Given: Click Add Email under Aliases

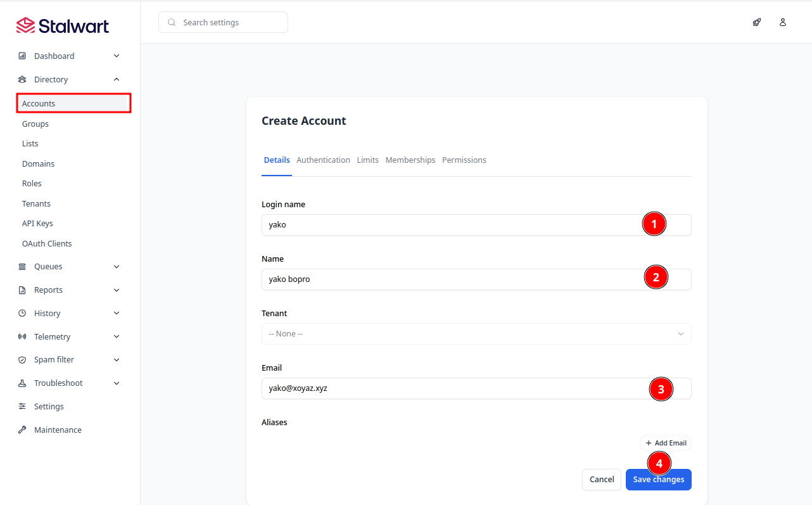Looking at the screenshot, I should [665, 443].
